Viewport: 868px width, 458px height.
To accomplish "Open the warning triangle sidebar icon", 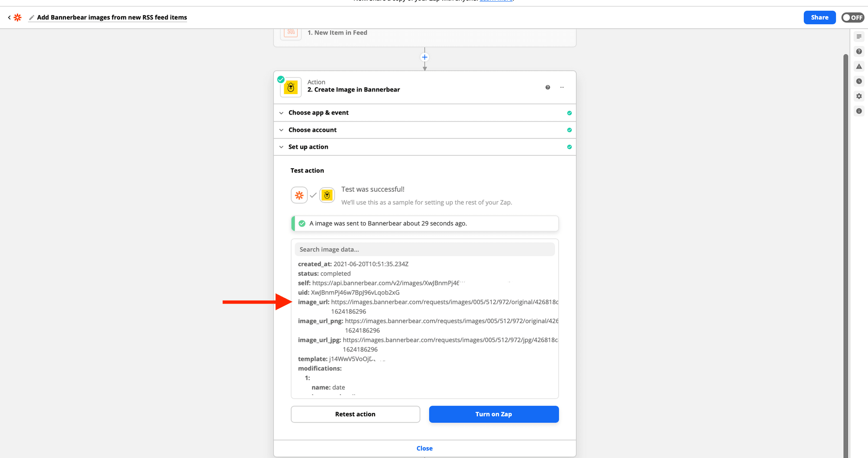I will [859, 66].
